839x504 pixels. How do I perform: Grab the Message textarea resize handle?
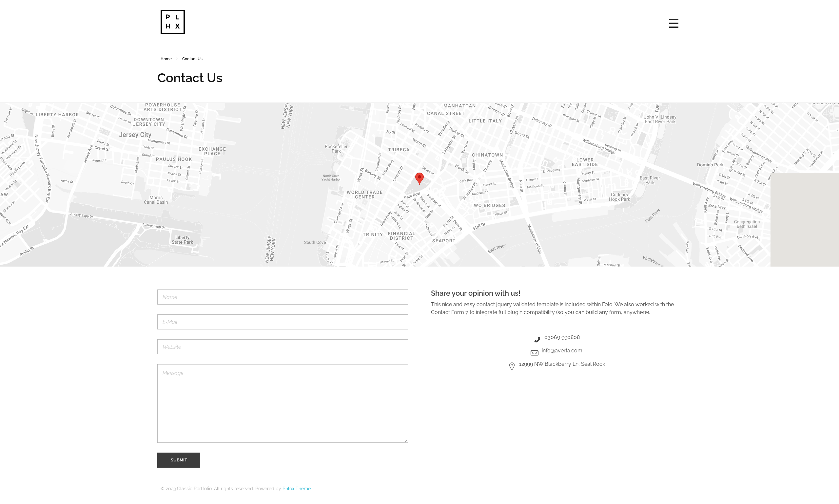(x=406, y=440)
